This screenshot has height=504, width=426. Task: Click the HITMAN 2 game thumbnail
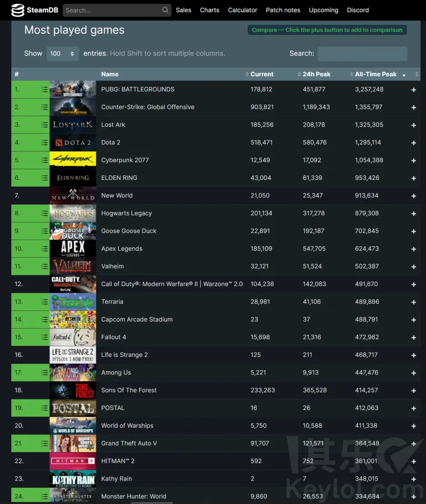73,461
